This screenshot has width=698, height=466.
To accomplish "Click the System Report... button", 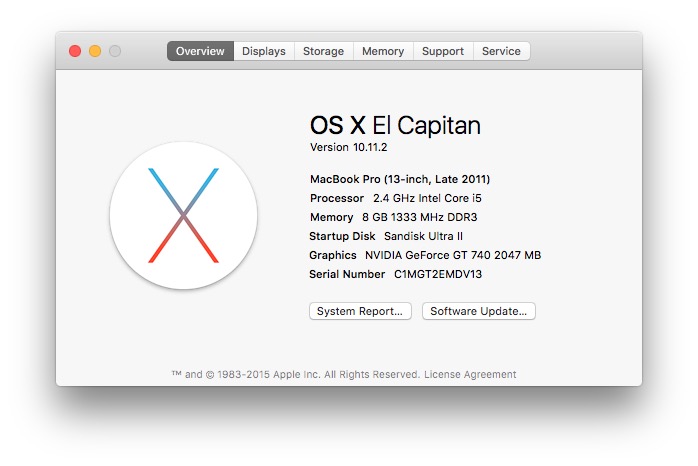I will click(x=360, y=311).
